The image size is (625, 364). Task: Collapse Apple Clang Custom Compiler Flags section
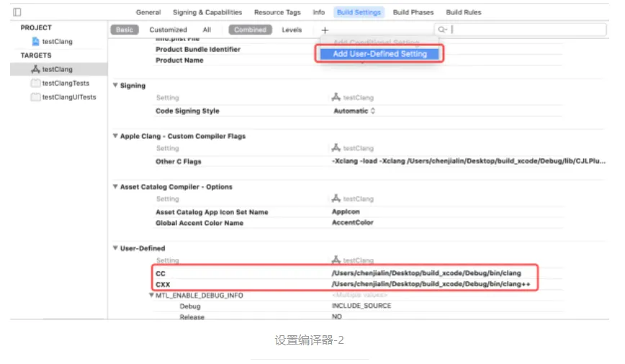[x=115, y=136]
